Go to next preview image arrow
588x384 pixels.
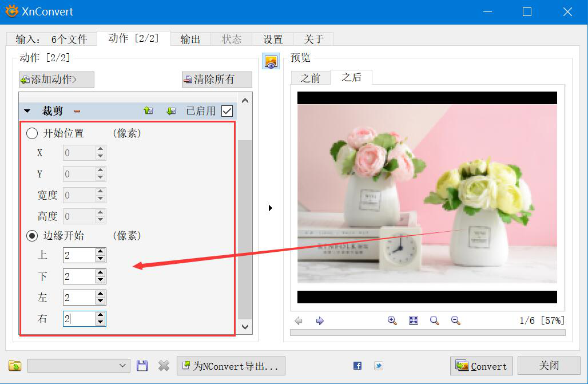tap(320, 320)
